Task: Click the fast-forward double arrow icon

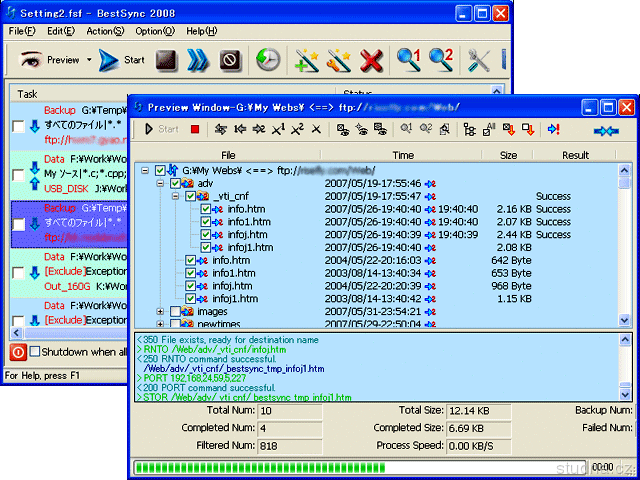Action: [x=198, y=61]
